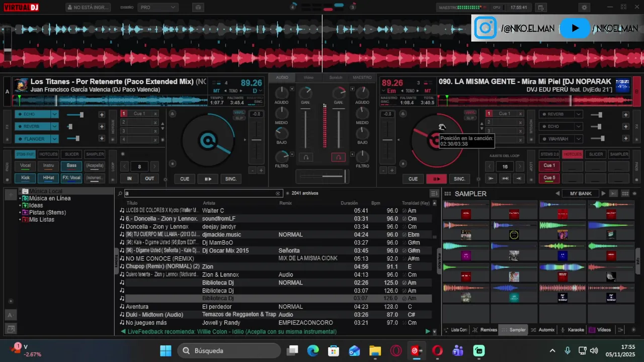The height and width of the screenshot is (362, 644).
Task: Open Microsoft Edge from the taskbar
Action: [313, 350]
